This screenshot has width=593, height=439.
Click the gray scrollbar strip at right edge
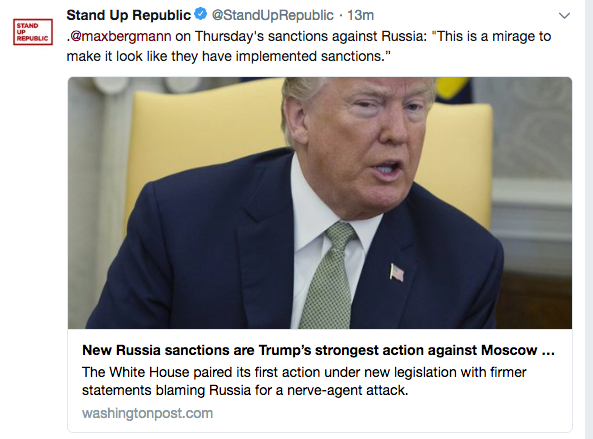[x=589, y=219]
